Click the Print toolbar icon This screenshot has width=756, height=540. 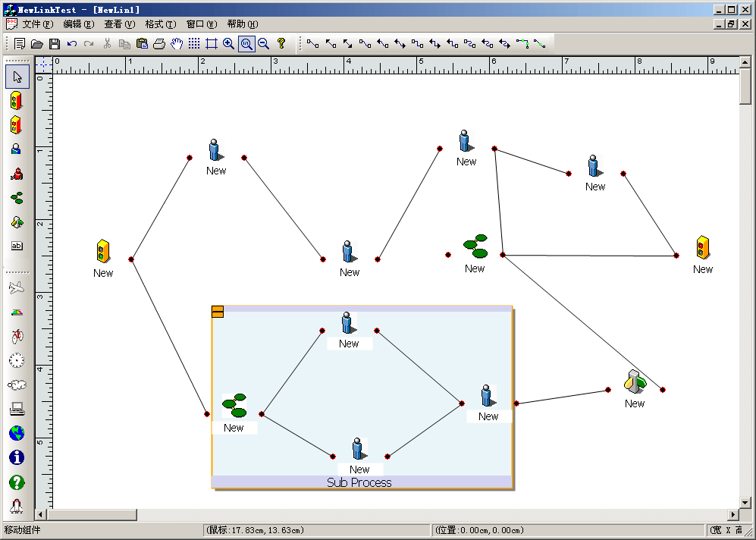coord(159,44)
